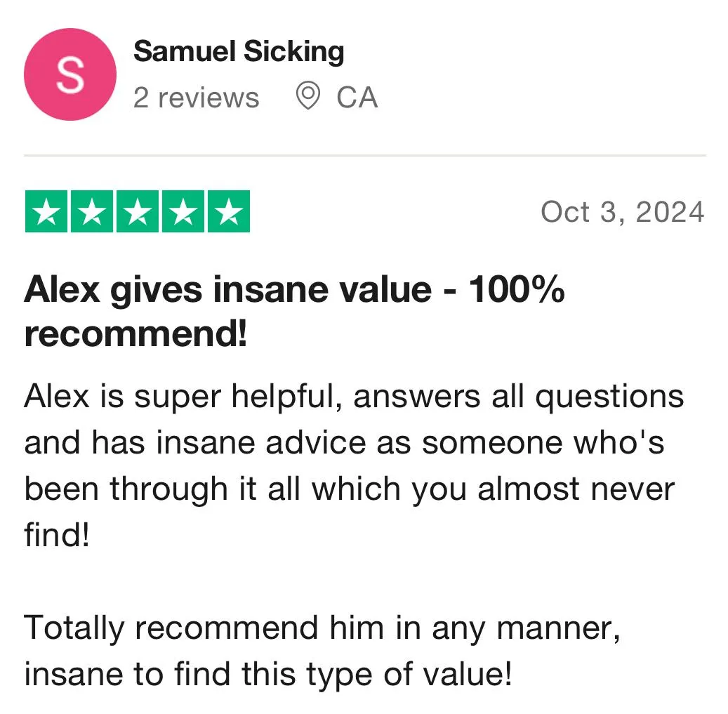Click the 2 reviews count

[x=196, y=98]
